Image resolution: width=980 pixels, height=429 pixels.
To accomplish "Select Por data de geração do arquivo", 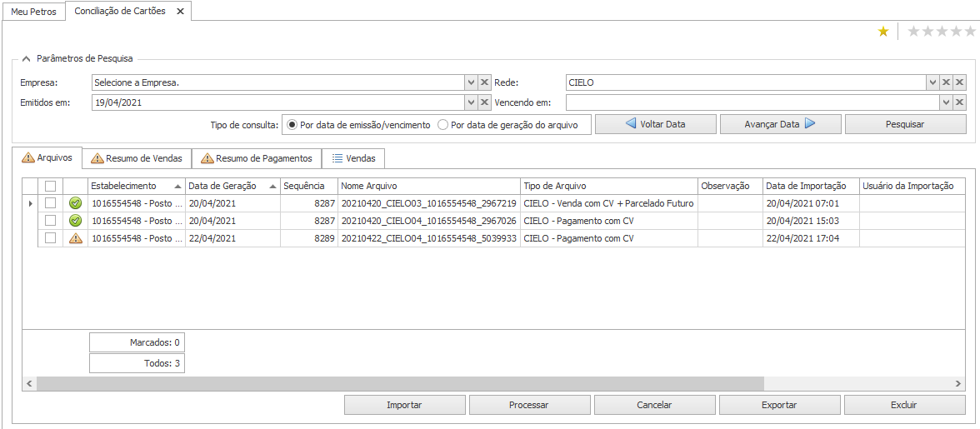I will pyautogui.click(x=443, y=125).
